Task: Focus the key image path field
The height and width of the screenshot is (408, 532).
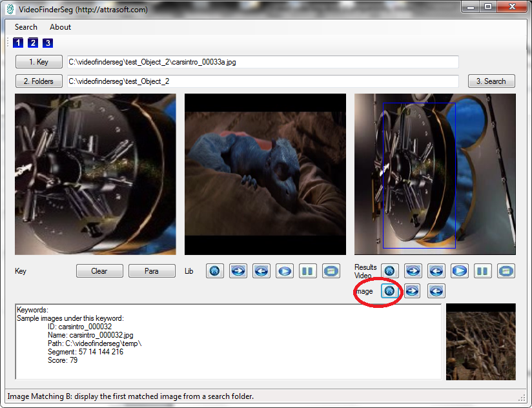Action: 263,62
